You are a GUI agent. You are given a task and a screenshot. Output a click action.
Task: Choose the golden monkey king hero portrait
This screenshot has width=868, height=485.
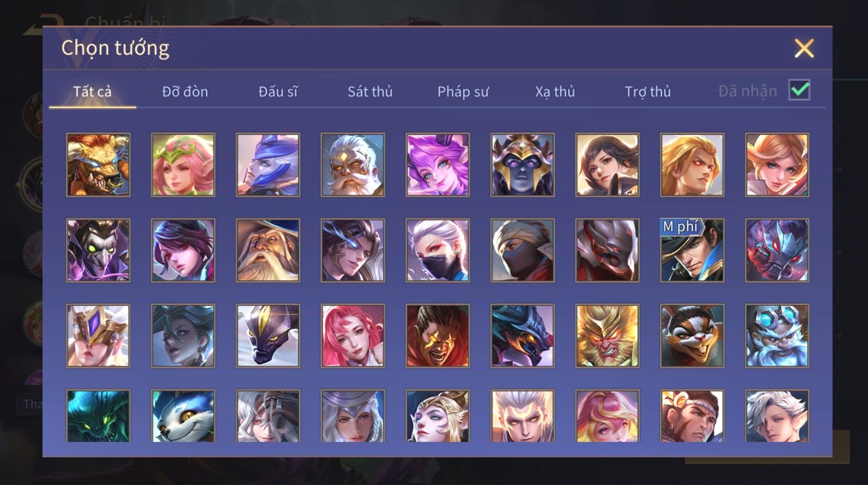coord(607,336)
